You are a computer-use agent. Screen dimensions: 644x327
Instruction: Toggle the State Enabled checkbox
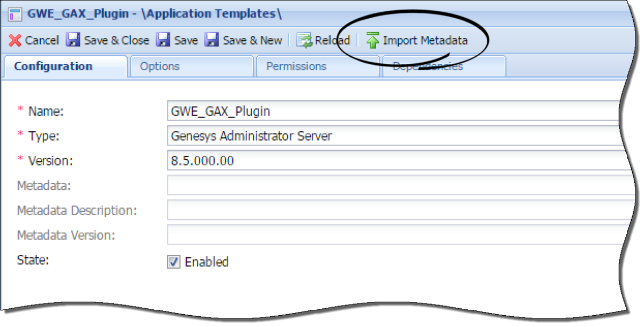pos(174,262)
